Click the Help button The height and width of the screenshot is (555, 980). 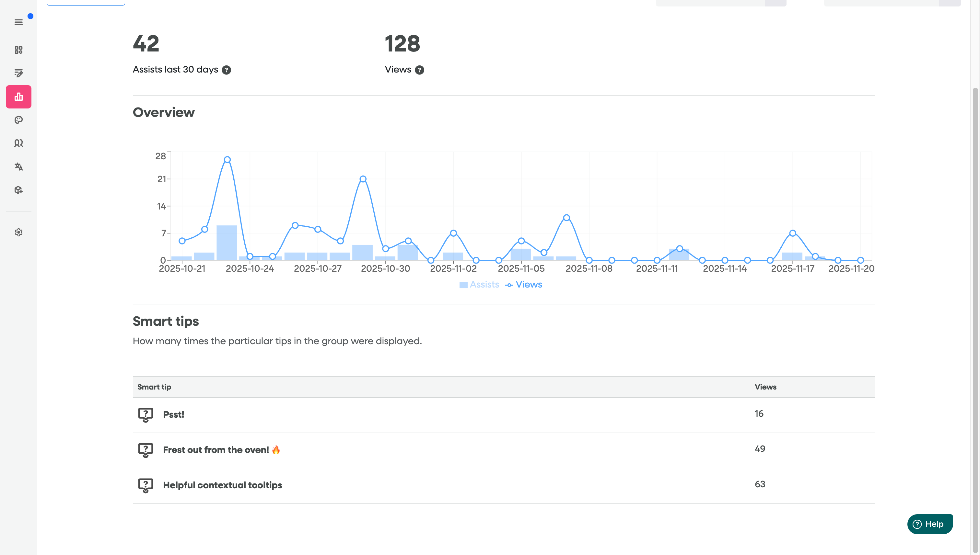[x=930, y=524]
